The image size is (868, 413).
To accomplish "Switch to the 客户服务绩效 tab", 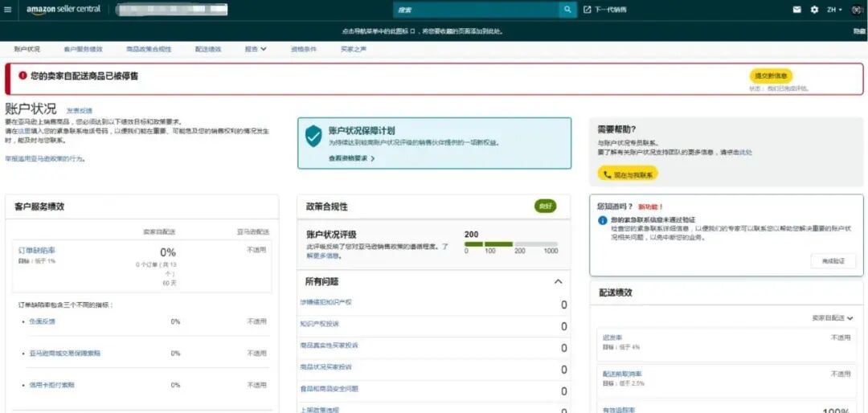I will 83,49.
